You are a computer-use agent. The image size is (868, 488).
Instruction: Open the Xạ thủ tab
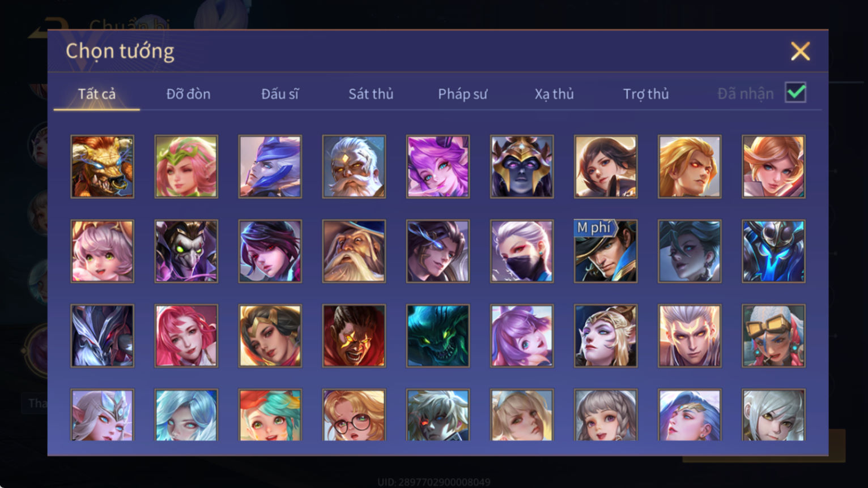tap(554, 94)
